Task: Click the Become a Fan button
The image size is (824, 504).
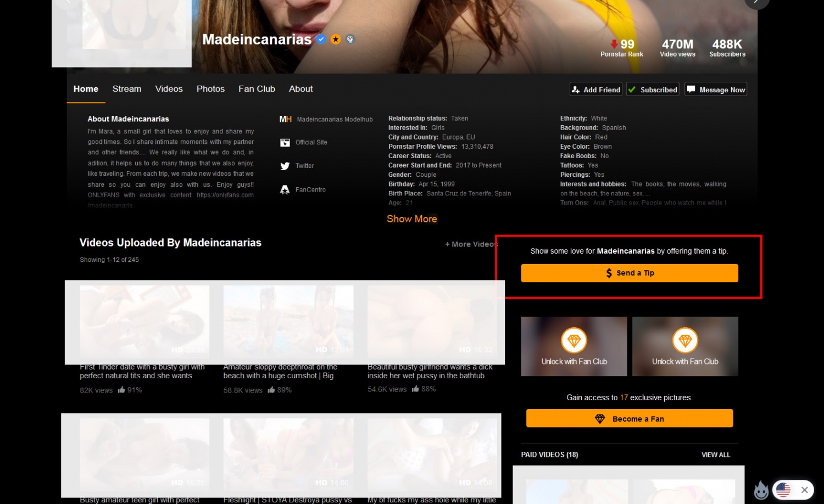Action: click(x=630, y=418)
